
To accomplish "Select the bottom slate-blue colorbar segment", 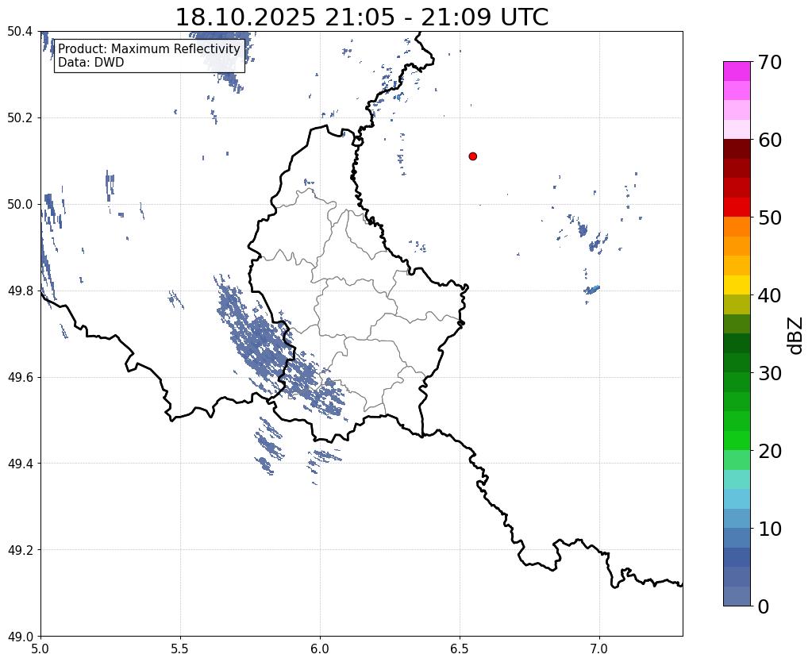I will (x=737, y=595).
